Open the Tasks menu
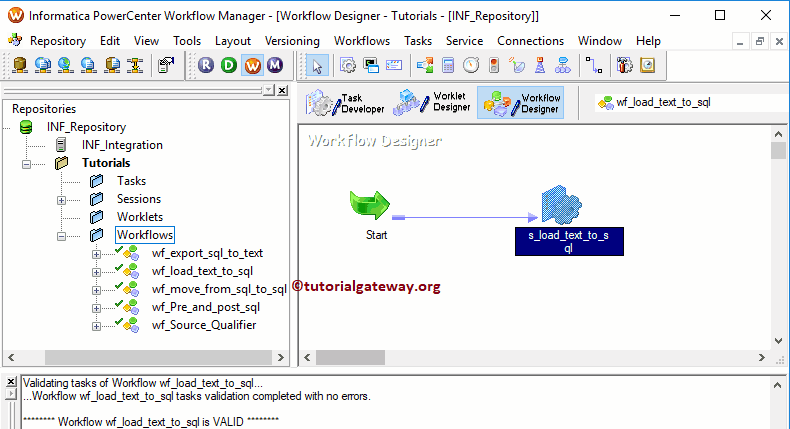790x429 pixels. [x=418, y=41]
